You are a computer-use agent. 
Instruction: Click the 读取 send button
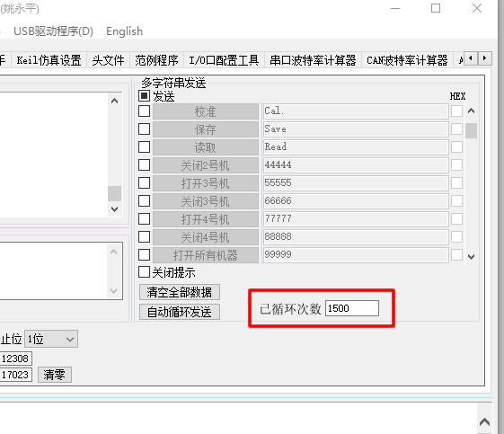[206, 147]
